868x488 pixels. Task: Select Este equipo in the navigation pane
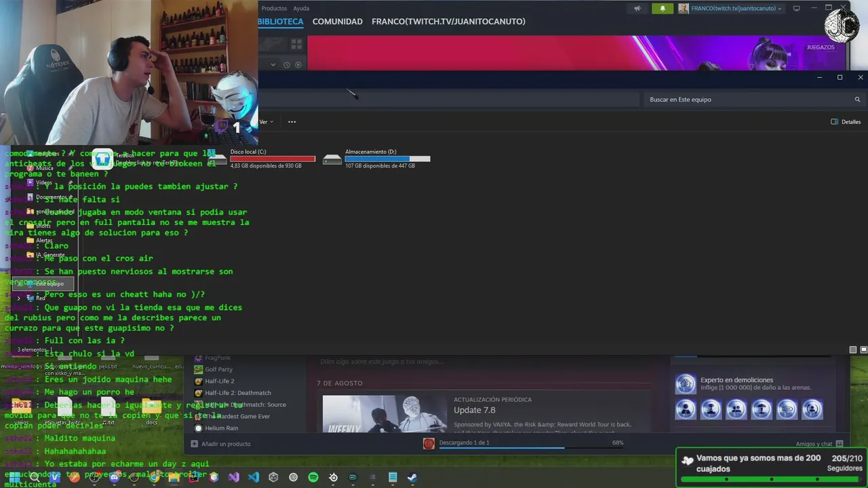pos(45,284)
